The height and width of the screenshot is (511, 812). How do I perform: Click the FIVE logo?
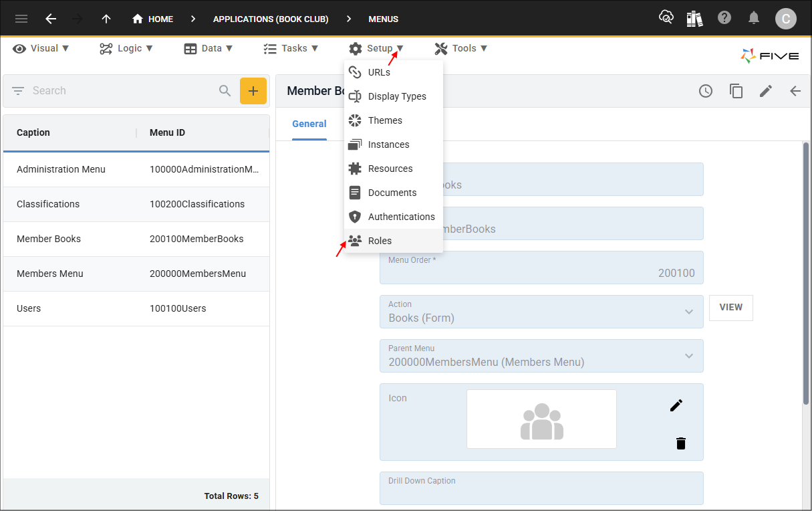(x=770, y=56)
